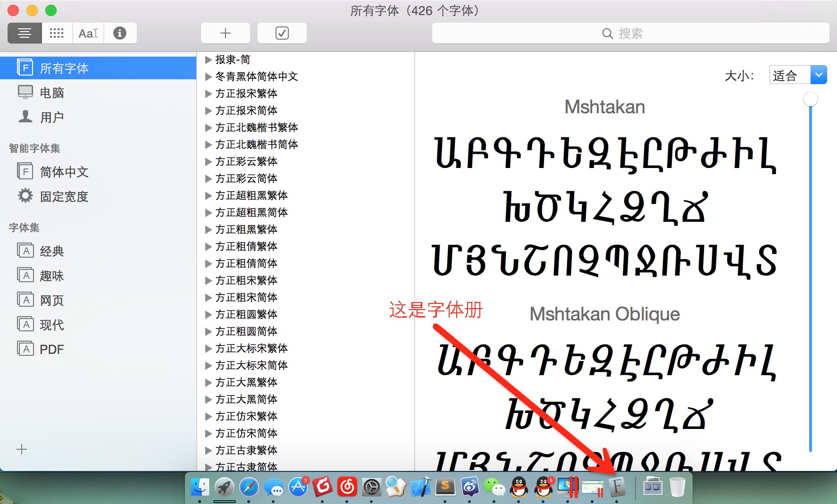Select 所有字体 in the sidebar
Viewport: 837px width, 504px height.
tap(64, 67)
